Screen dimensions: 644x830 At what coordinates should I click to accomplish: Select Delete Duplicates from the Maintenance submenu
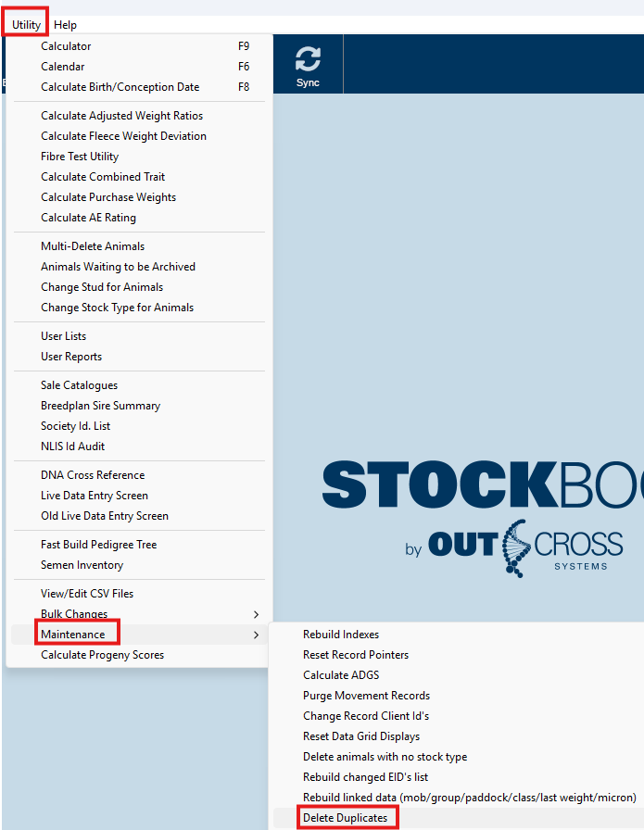[345, 818]
